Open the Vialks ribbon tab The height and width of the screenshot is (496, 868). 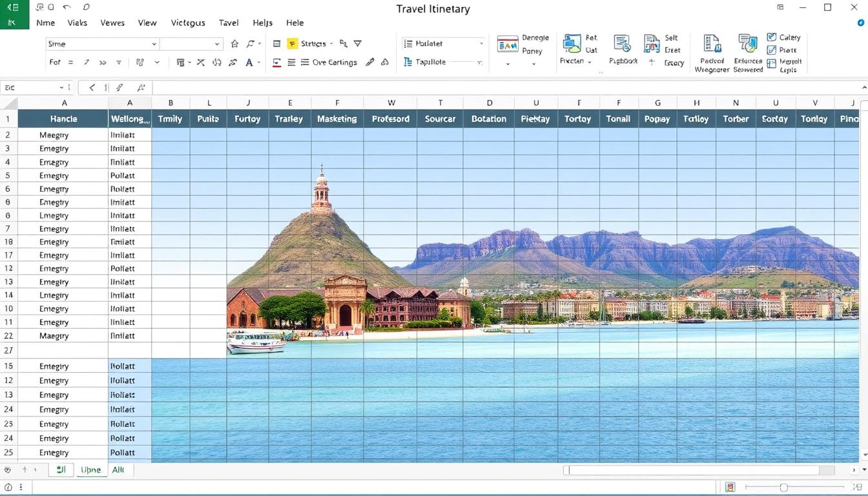coord(77,22)
